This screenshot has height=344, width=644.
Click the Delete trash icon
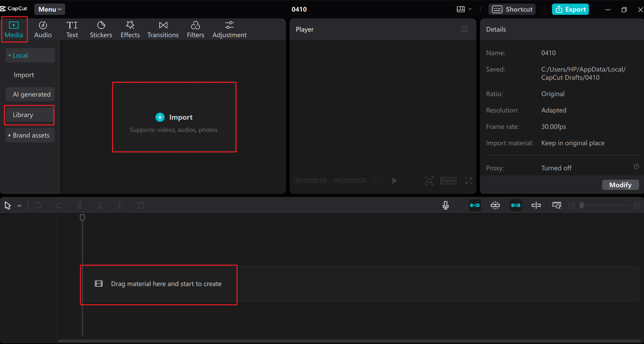(x=141, y=205)
